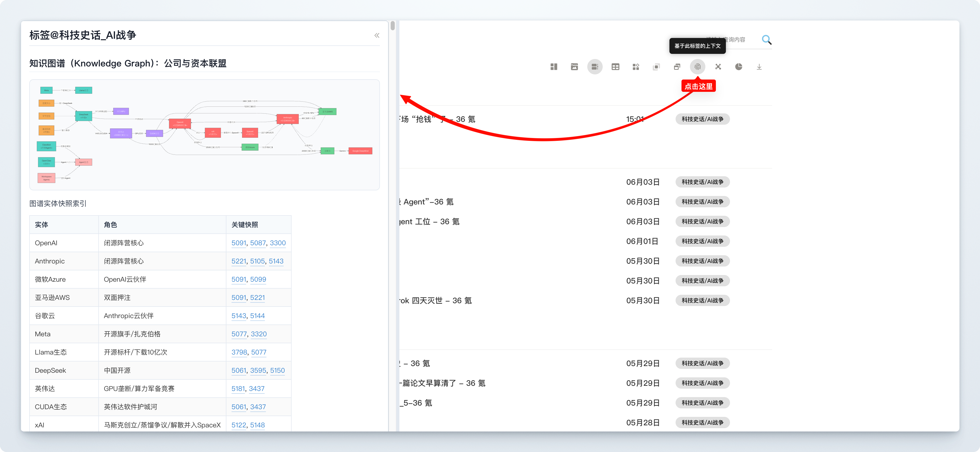Click the overlapping rounded squares icon

pos(657,67)
